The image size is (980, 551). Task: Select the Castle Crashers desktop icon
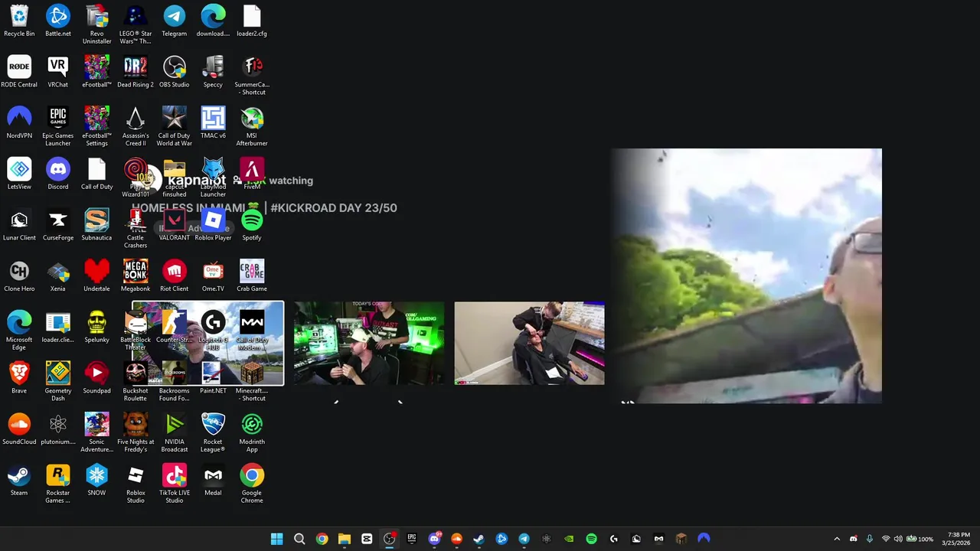coord(136,229)
